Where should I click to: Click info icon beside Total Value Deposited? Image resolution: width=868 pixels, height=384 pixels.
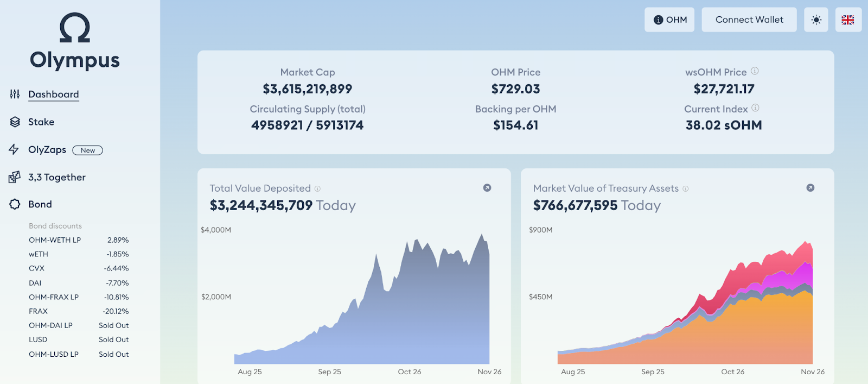click(317, 188)
